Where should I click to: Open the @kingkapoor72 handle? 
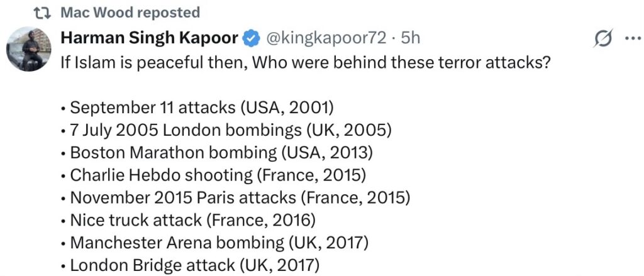pos(326,38)
